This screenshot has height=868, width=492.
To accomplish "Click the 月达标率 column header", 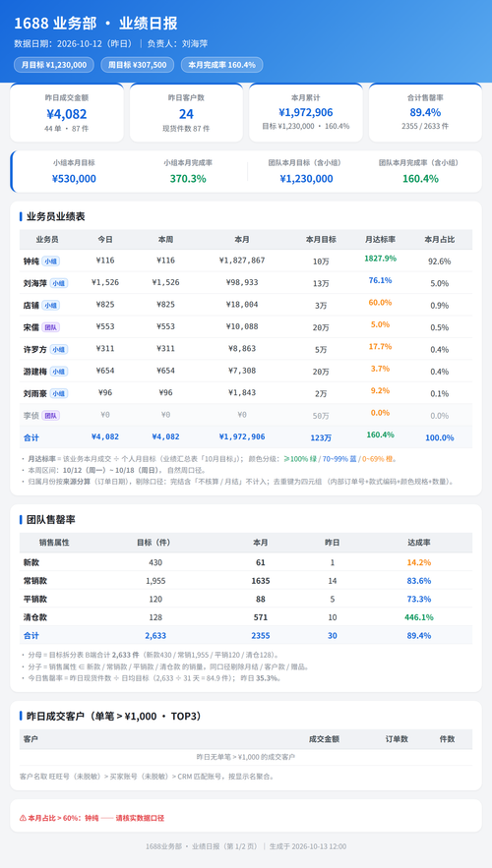I will [380, 240].
